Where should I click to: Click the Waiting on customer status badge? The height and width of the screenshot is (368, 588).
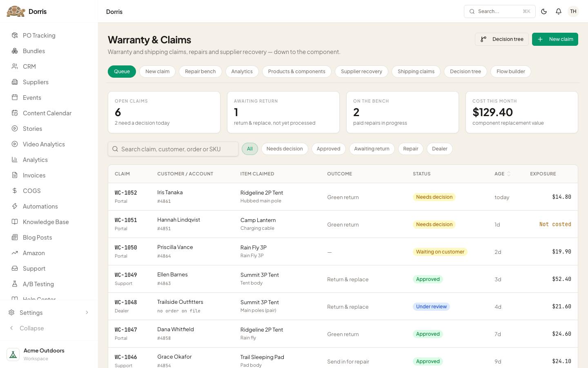coord(440,252)
